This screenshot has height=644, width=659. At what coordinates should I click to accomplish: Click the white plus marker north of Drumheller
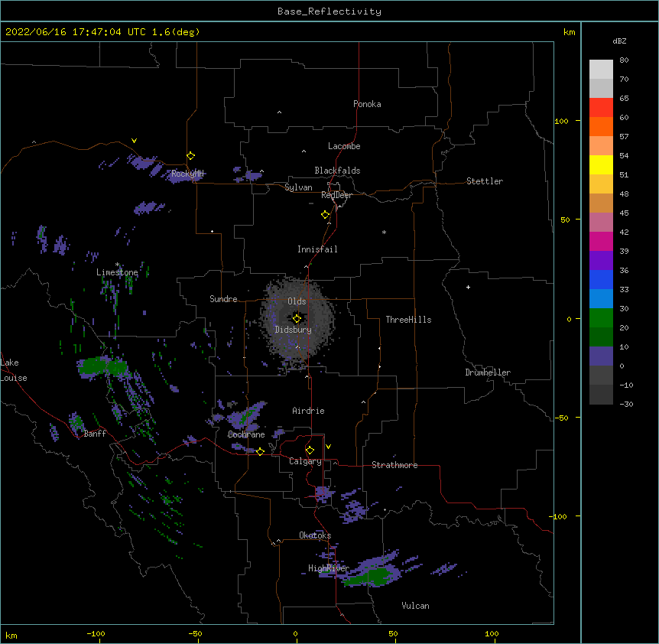[468, 287]
